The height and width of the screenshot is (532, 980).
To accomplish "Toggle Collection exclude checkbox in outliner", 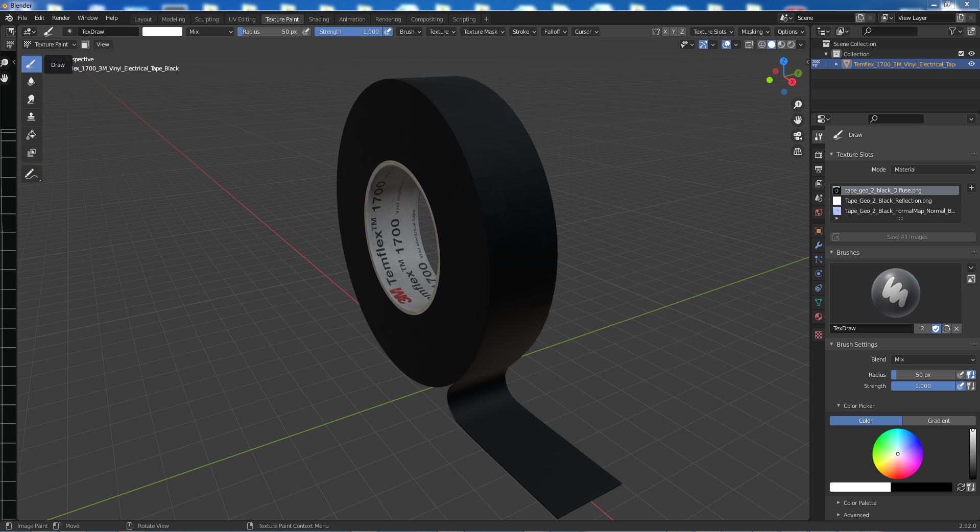I will pyautogui.click(x=961, y=54).
